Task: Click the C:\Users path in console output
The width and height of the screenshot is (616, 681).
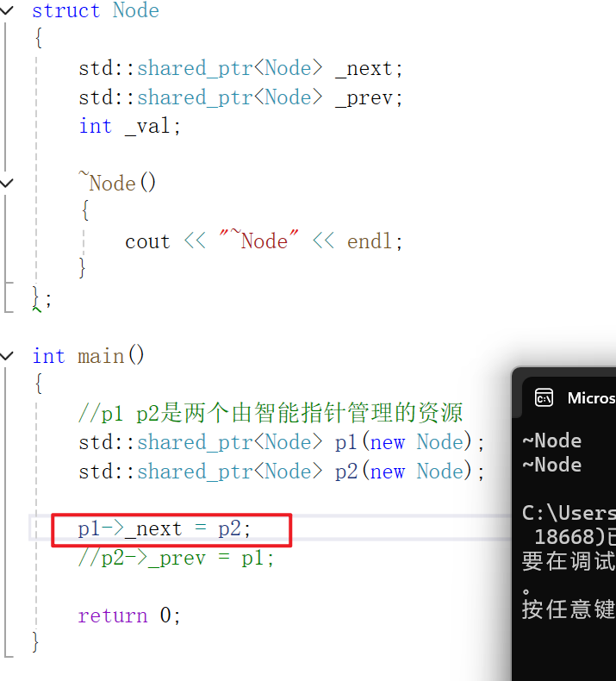Action: [x=569, y=513]
